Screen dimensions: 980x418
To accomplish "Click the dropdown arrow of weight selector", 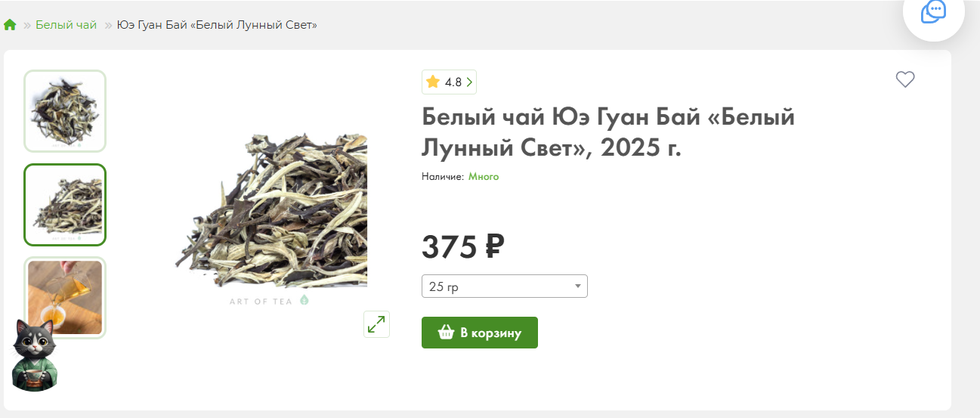I will click(577, 286).
